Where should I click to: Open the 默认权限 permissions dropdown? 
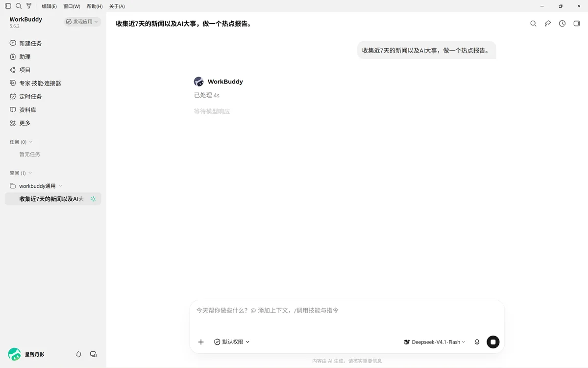pyautogui.click(x=232, y=342)
